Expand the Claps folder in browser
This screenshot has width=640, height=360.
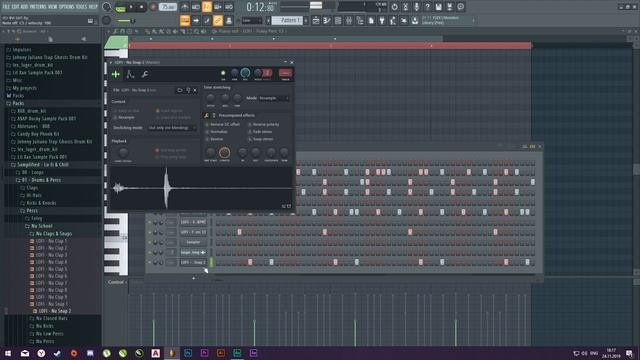29,188
